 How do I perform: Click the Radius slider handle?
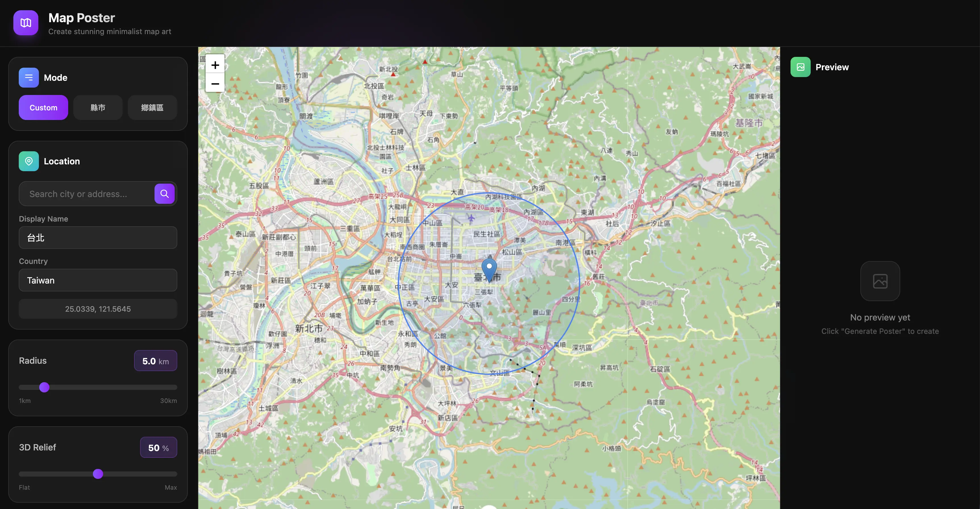coord(44,387)
